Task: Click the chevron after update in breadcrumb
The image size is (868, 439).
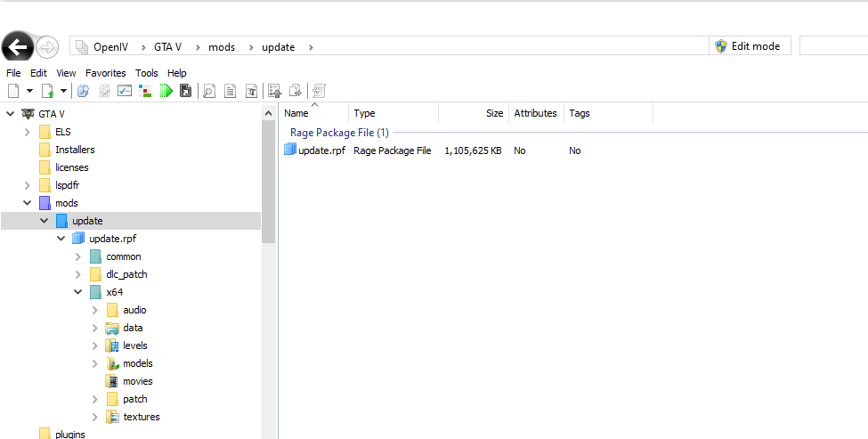Action: [x=311, y=47]
